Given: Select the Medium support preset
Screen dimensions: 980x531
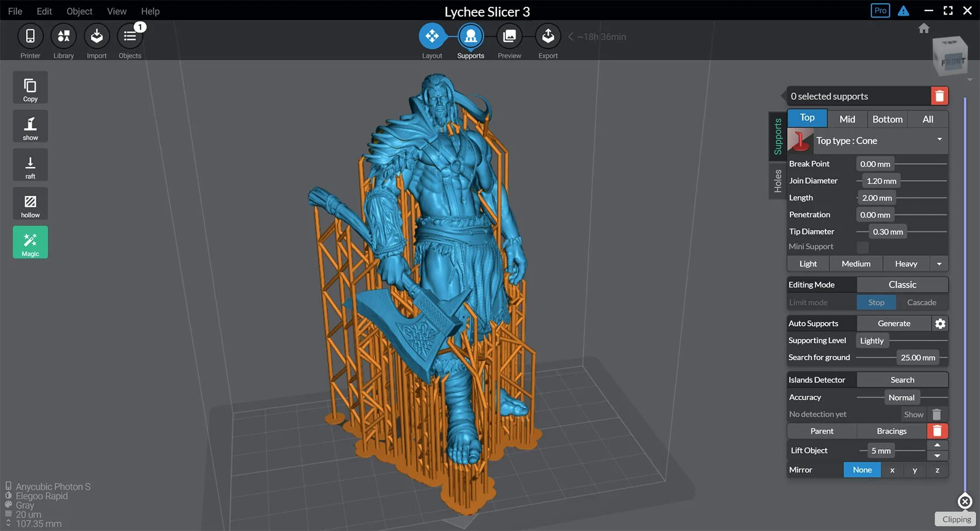Looking at the screenshot, I should [856, 264].
